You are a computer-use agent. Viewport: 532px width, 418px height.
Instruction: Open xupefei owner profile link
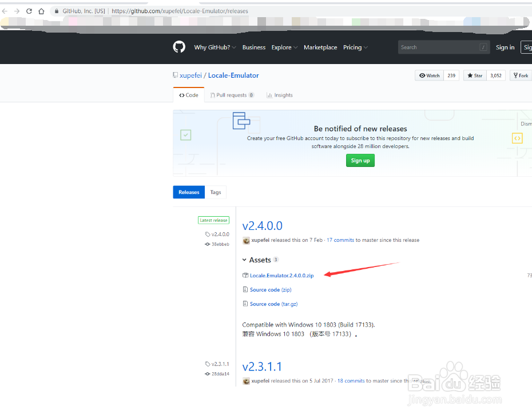tap(190, 75)
